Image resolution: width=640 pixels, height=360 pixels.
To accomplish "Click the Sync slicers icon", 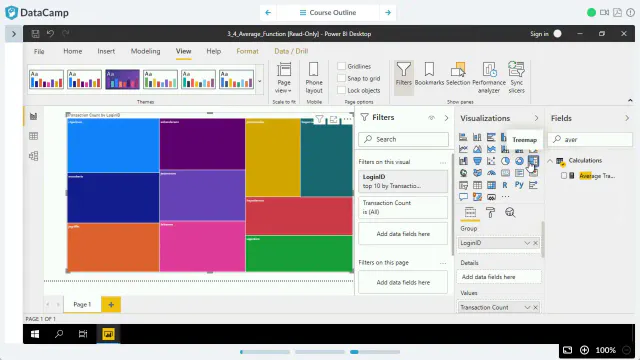I will point(516,78).
